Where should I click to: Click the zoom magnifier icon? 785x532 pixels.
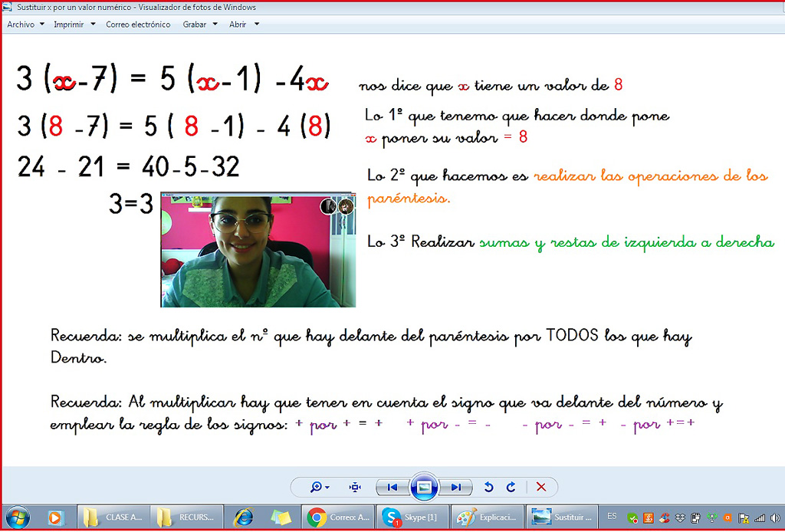click(x=318, y=487)
